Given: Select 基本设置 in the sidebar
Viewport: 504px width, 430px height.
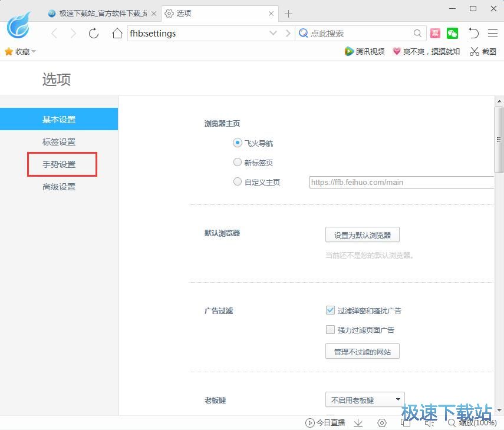Looking at the screenshot, I should 59,119.
